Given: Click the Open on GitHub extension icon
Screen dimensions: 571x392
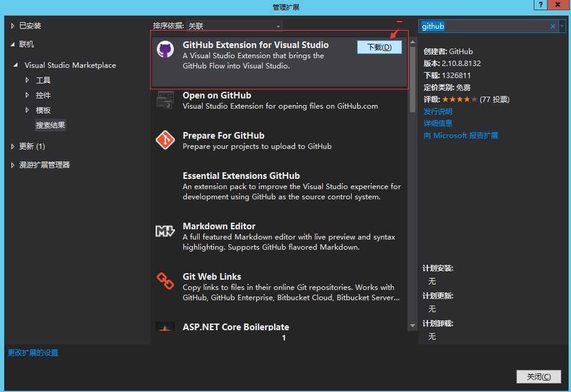Looking at the screenshot, I should [x=165, y=100].
